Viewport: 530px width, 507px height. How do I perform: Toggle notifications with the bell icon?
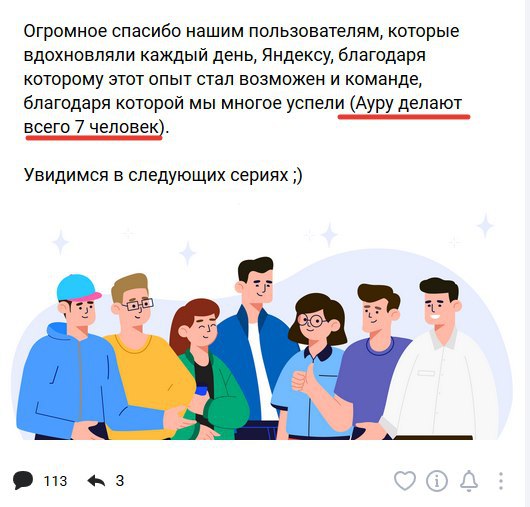click(469, 481)
